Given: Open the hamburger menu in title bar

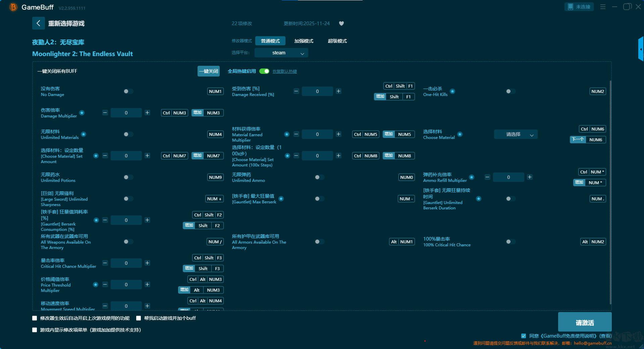Looking at the screenshot, I should coord(603,7).
